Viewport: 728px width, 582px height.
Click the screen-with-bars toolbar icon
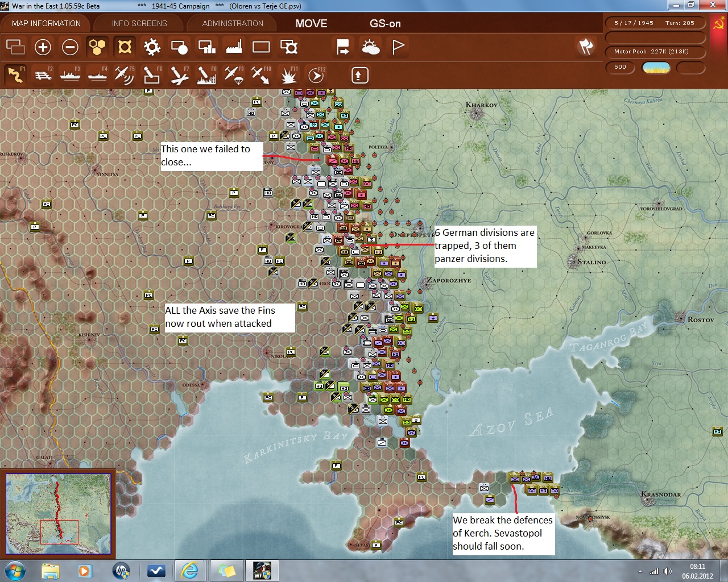(206, 47)
